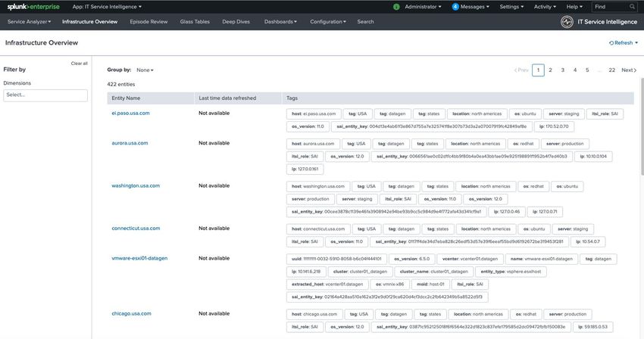
Task: Open entity vmware-esxi01-datagen
Action: pos(139,259)
